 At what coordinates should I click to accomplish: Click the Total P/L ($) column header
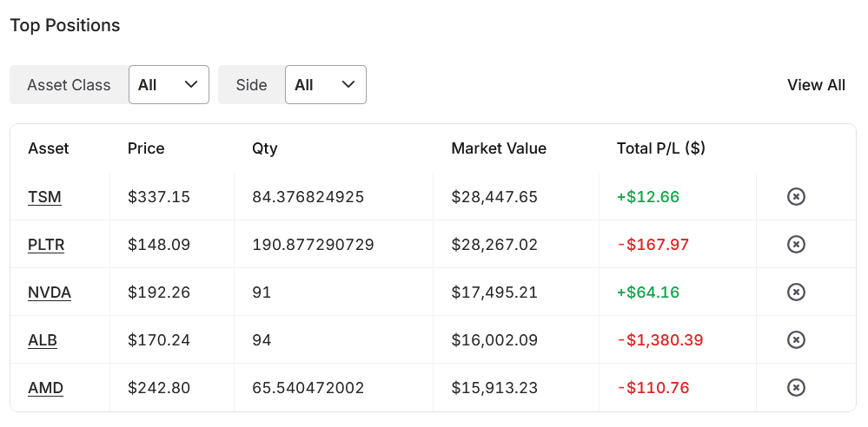coord(660,148)
